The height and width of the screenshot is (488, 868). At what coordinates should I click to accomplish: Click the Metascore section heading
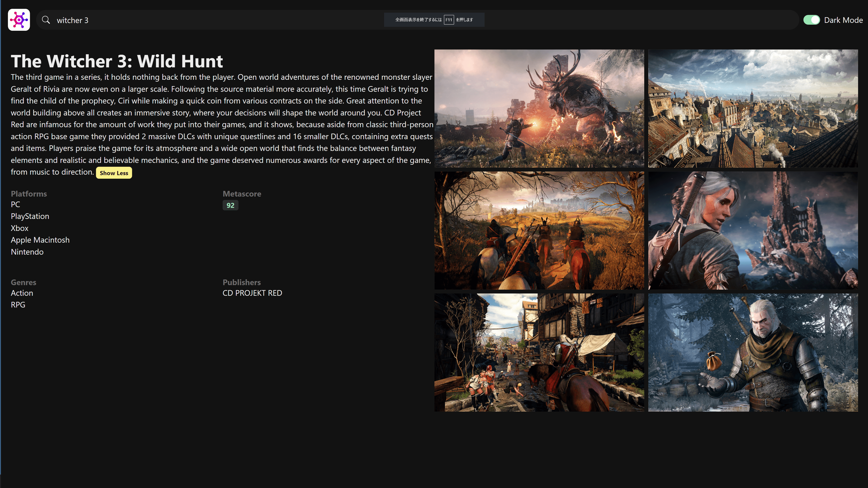coord(242,194)
